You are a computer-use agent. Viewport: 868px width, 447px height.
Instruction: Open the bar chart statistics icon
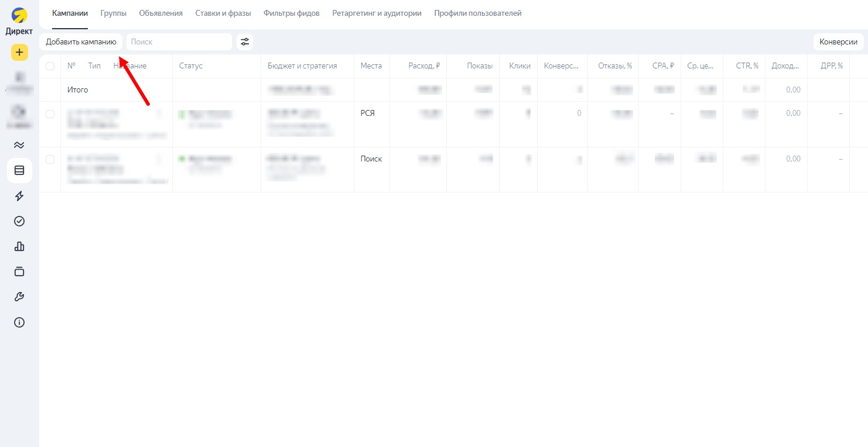(19, 246)
